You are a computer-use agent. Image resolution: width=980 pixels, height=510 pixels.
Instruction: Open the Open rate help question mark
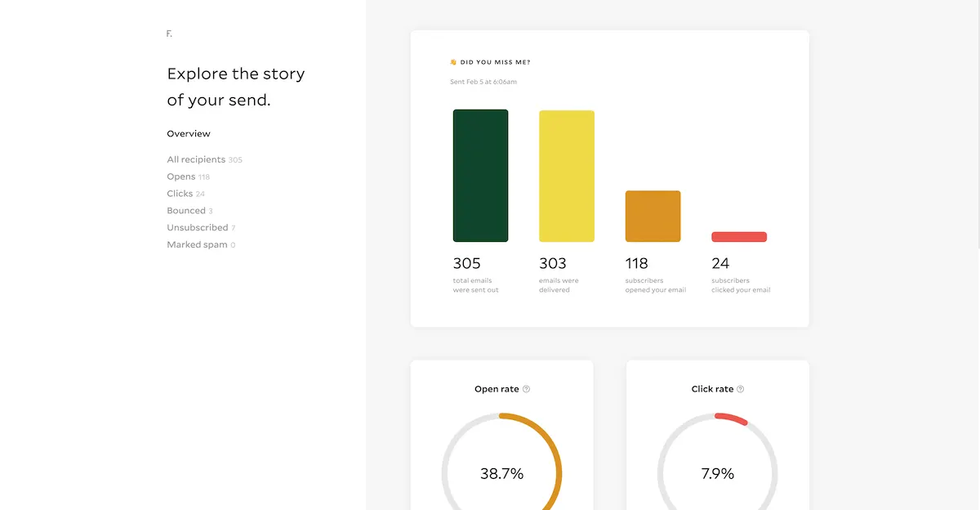coord(526,389)
